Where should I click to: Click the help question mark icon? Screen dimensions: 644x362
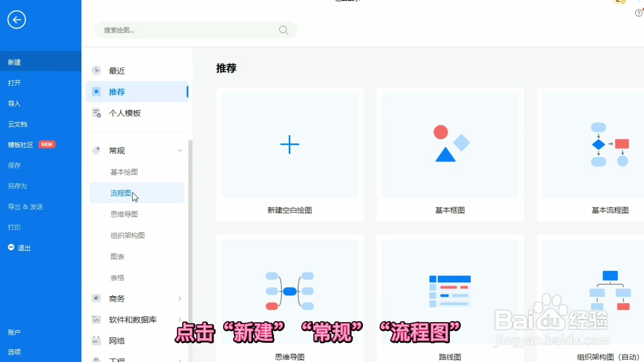(639, 13)
